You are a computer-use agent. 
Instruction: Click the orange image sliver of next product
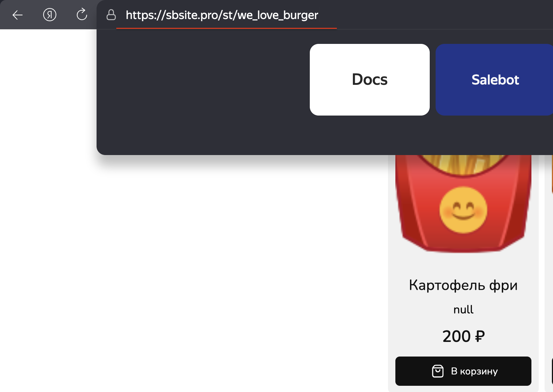click(552, 176)
